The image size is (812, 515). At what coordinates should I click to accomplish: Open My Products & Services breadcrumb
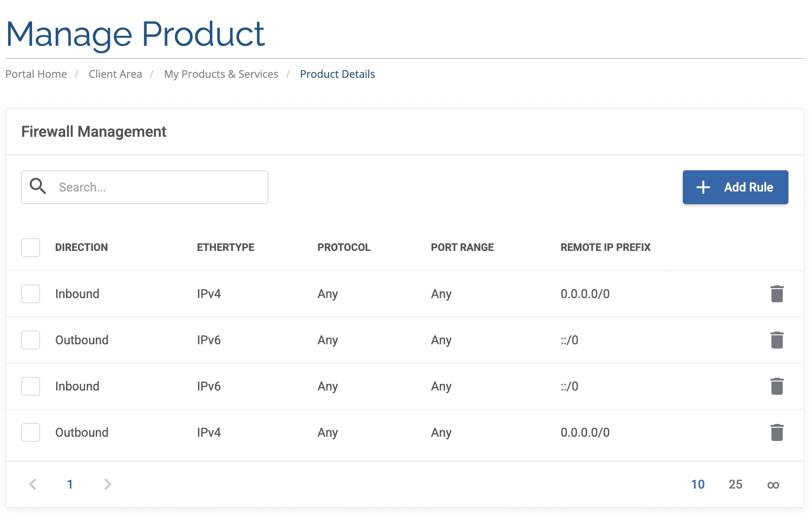coord(221,74)
